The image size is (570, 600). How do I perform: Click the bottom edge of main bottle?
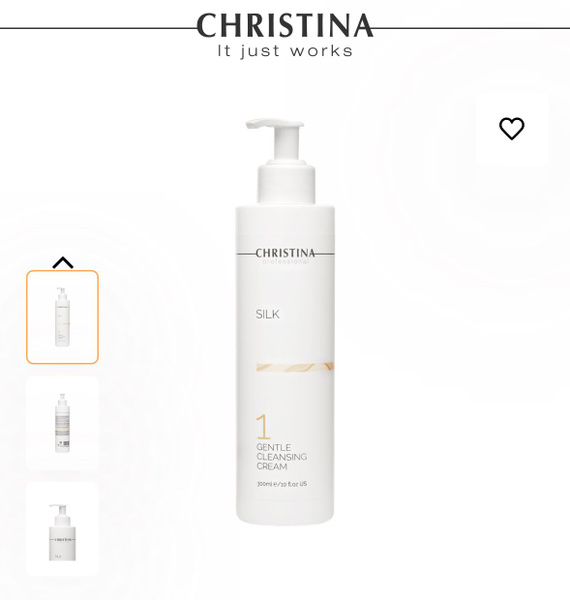[285, 520]
